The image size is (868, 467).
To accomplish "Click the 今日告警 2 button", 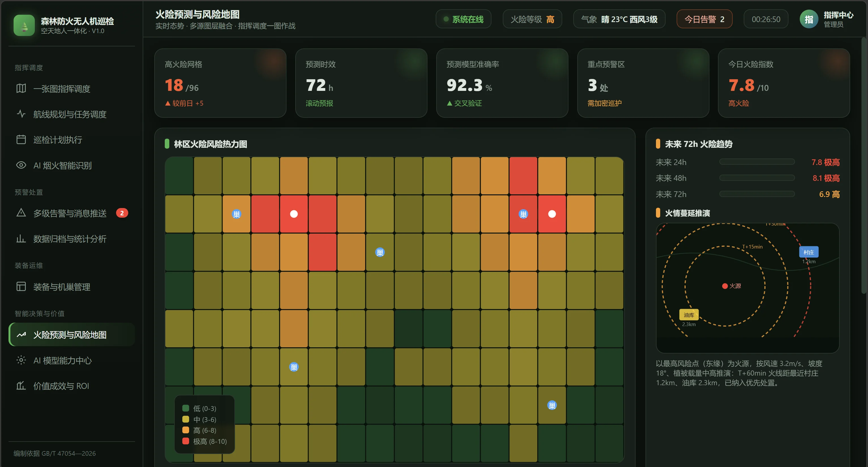I will point(704,19).
